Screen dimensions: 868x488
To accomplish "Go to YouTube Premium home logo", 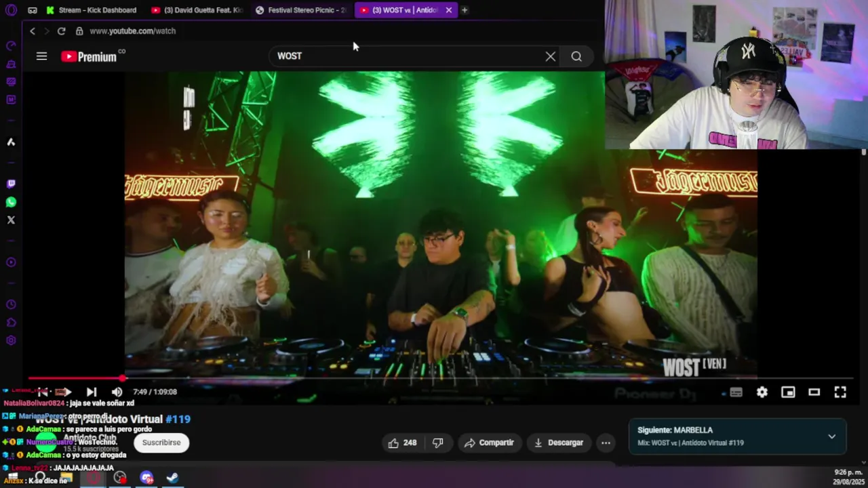I will pos(93,56).
